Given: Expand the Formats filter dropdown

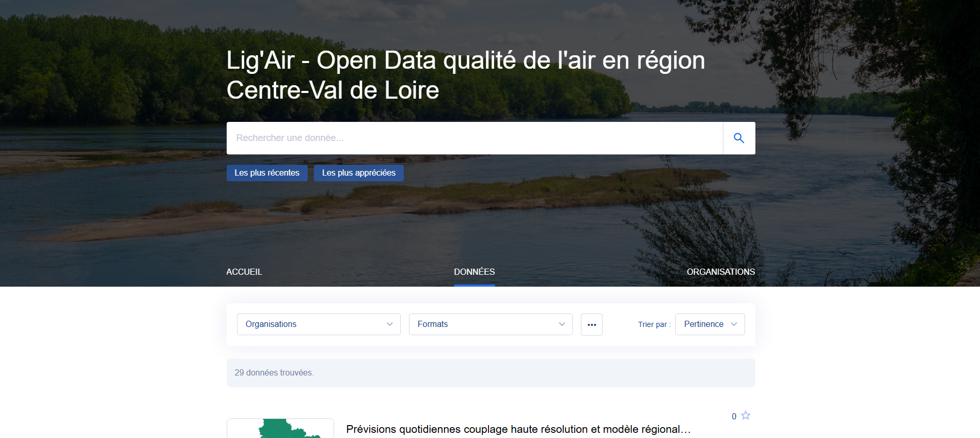Looking at the screenshot, I should (490, 324).
